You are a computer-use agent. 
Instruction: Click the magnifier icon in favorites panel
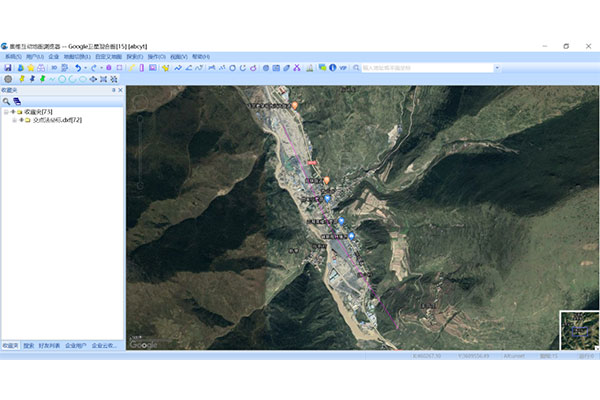(x=6, y=101)
